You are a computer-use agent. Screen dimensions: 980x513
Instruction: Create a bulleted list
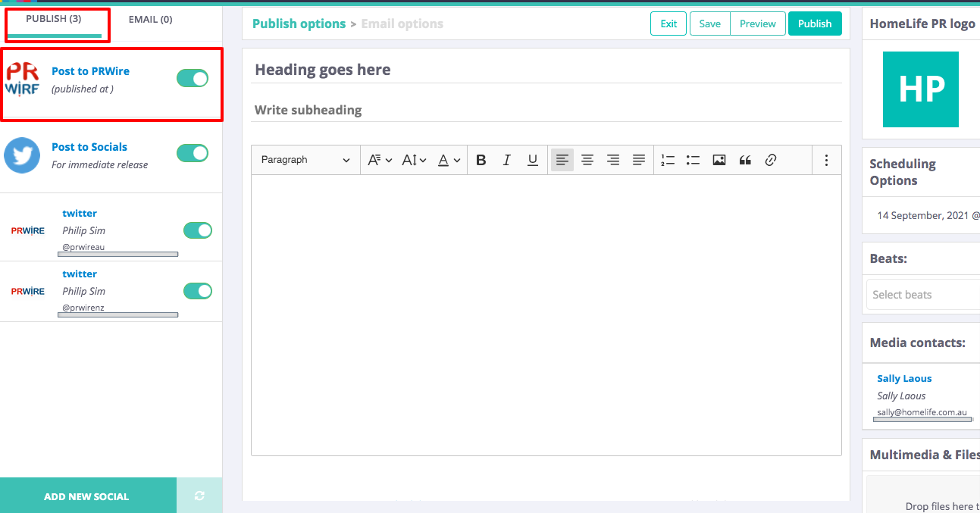693,160
